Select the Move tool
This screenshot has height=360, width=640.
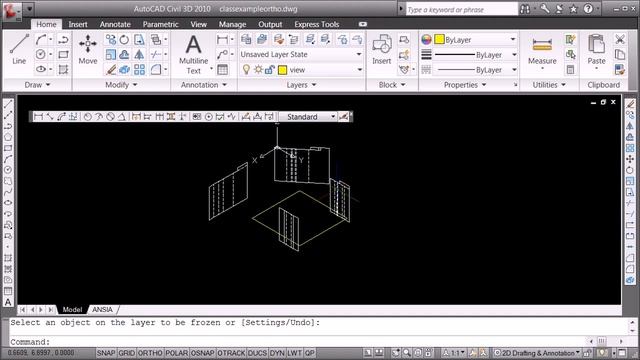(88, 49)
